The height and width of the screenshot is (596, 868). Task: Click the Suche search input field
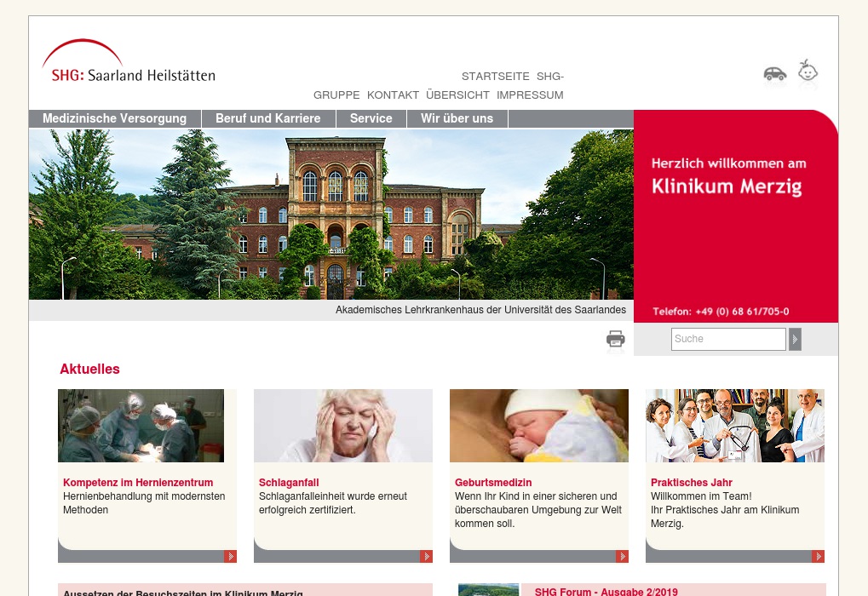point(727,339)
